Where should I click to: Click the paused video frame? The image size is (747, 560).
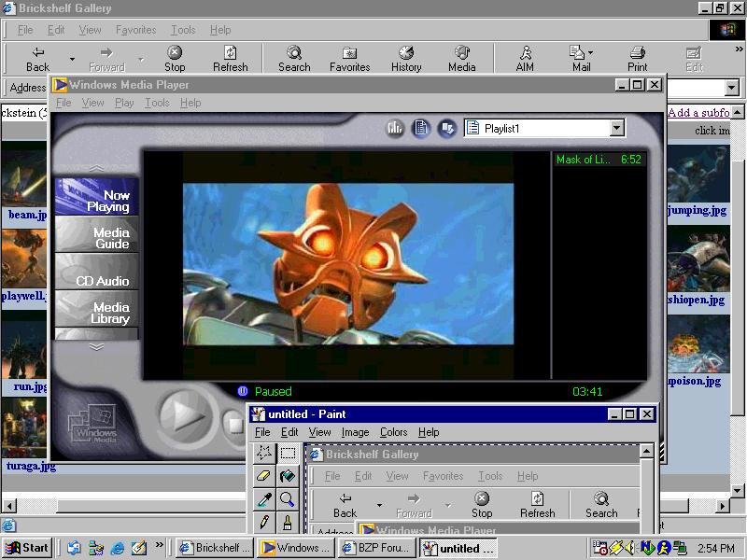pyautogui.click(x=348, y=264)
